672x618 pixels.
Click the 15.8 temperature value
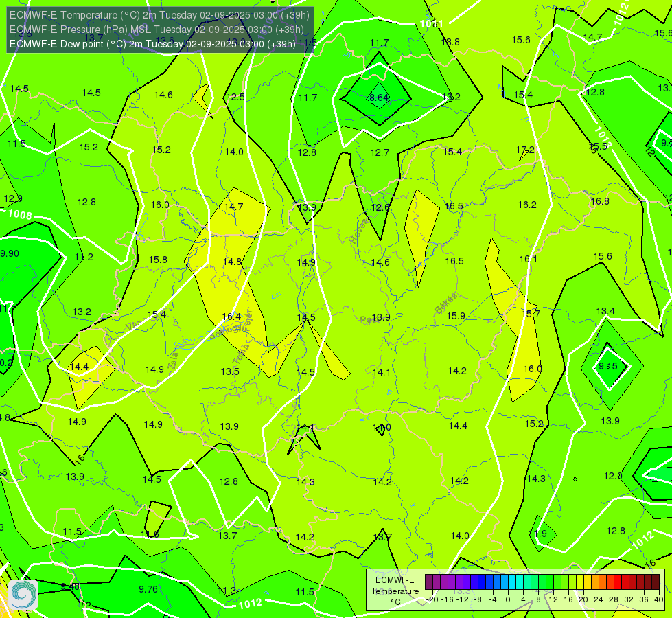click(x=158, y=260)
